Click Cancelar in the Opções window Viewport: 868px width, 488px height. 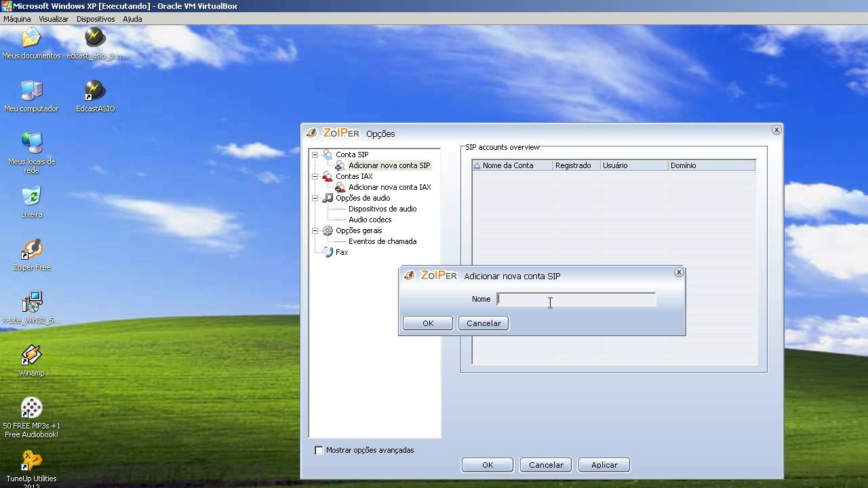coord(546,465)
